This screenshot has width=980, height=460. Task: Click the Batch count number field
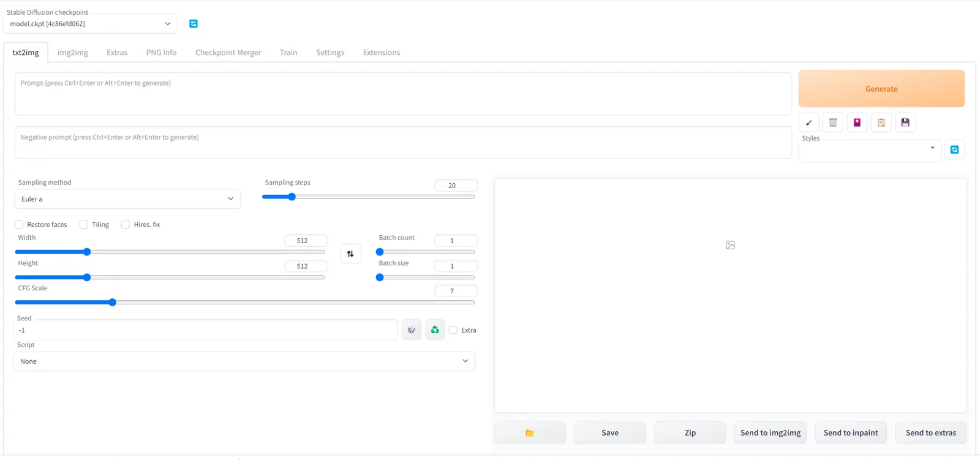coord(456,241)
